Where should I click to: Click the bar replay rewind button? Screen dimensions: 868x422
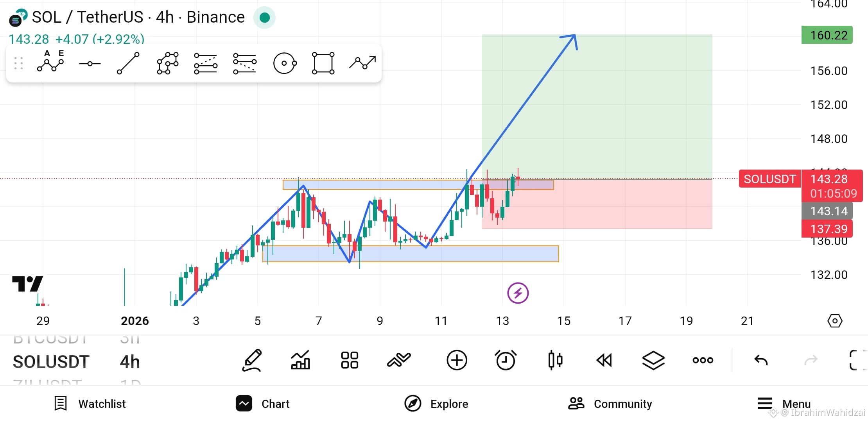point(604,360)
